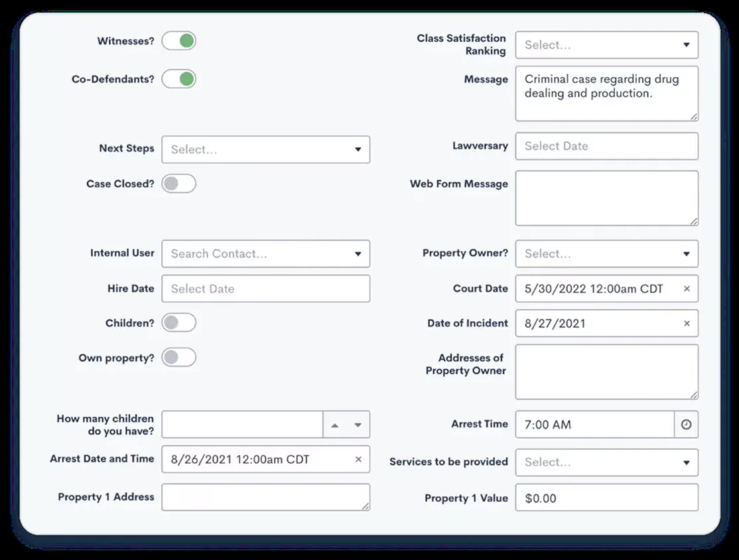Clear the Arrest Date and Time
The width and height of the screenshot is (739, 560).
[x=357, y=459]
